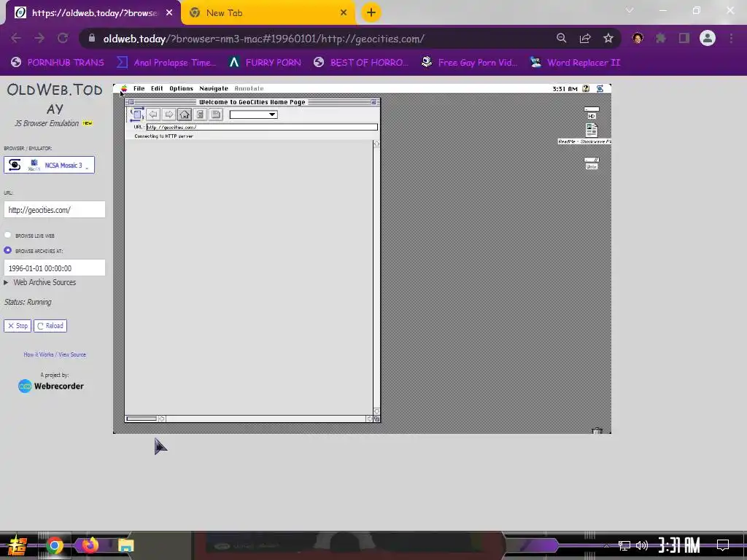Go to Mosaic home page icon
The height and width of the screenshot is (560, 747).
185,114
